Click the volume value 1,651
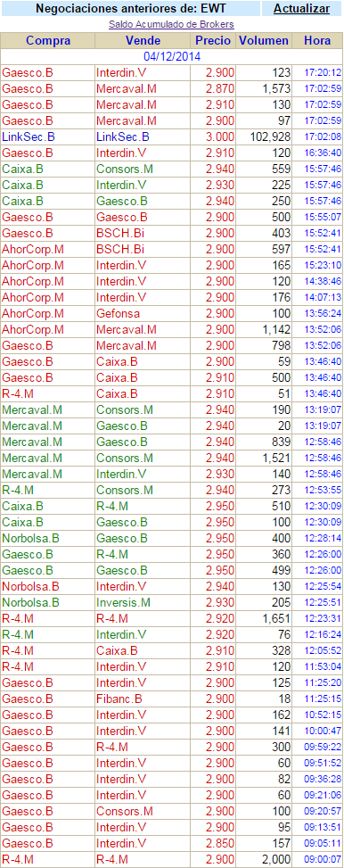 [276, 618]
